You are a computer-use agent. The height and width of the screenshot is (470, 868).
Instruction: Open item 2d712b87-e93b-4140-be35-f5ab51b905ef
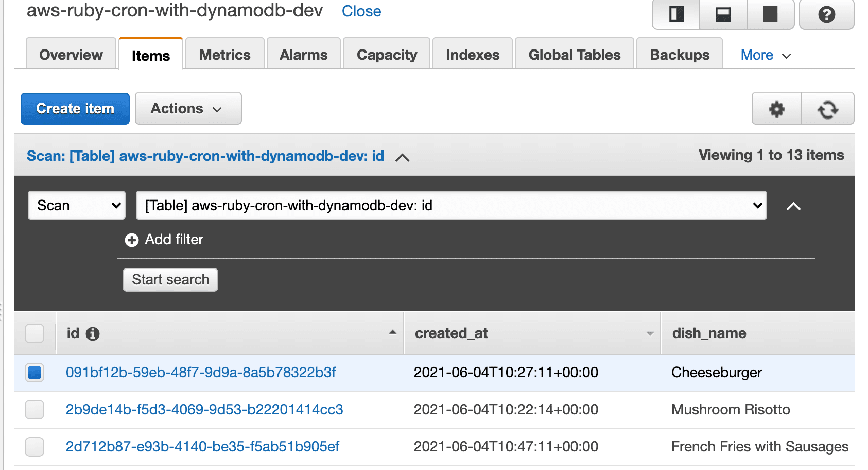(202, 447)
